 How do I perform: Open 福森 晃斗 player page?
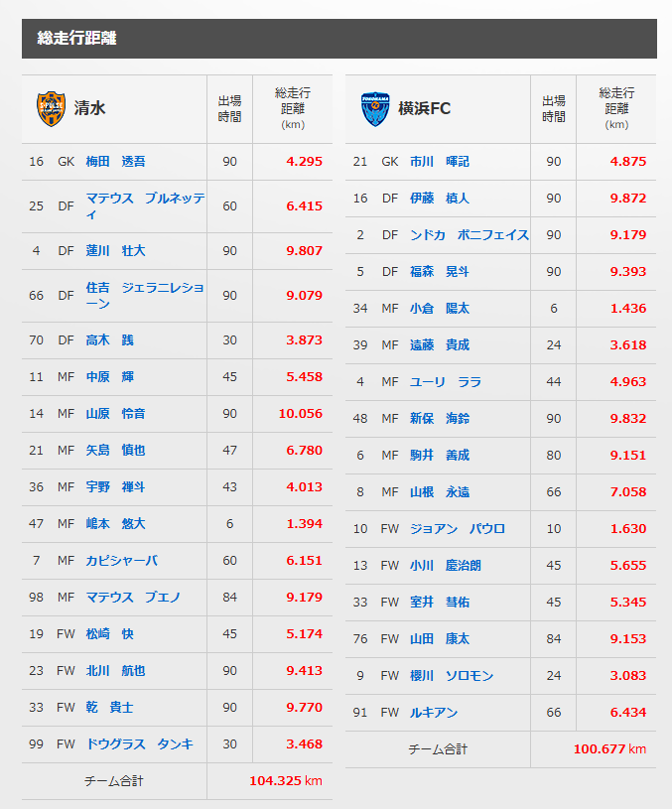click(439, 271)
